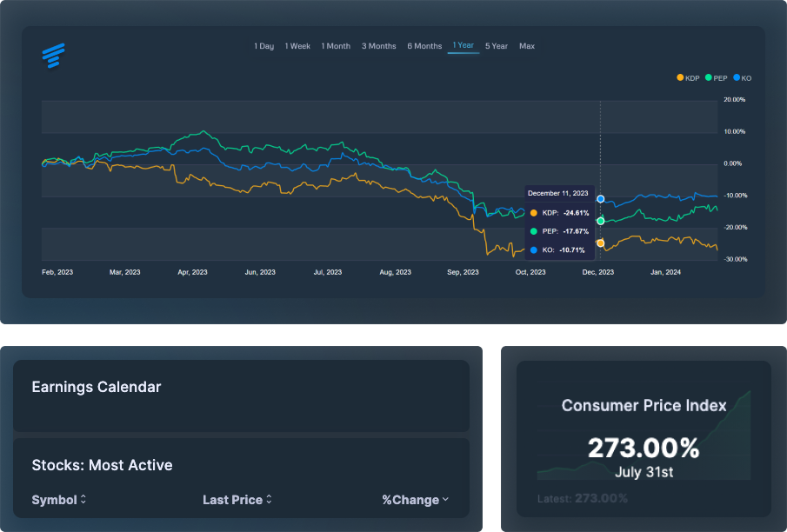Screen dimensions: 787x532
Task: Show the Max time range
Action: [x=527, y=46]
